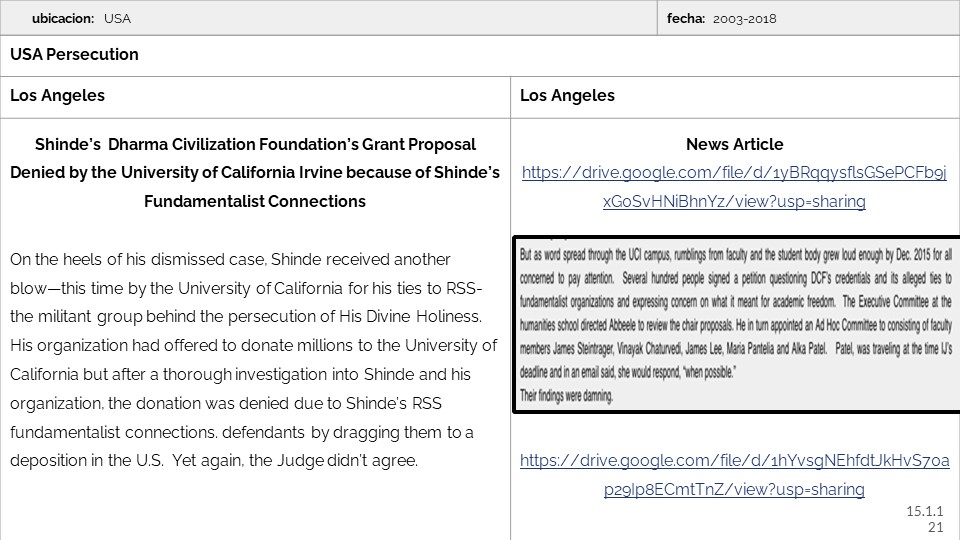Click the body line starting 'On the heels'
960x540 pixels.
click(230, 260)
